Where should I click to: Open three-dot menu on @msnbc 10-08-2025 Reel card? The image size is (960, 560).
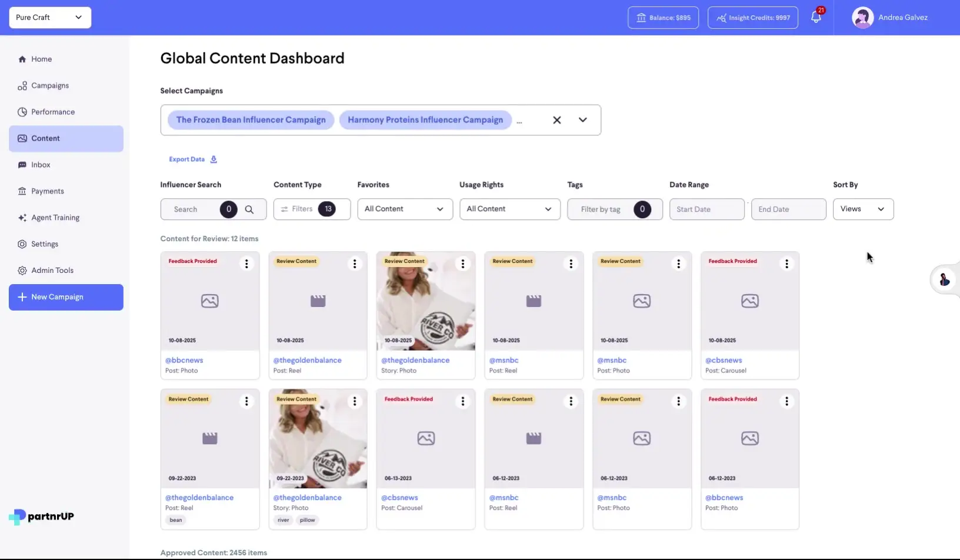(571, 264)
